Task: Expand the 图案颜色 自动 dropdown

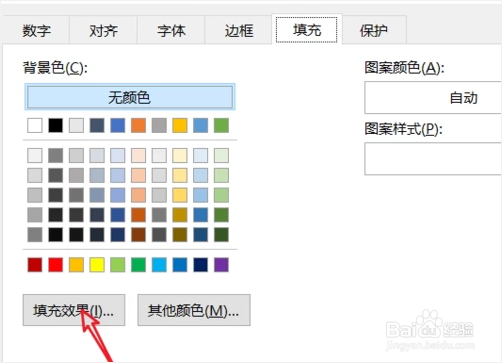Action: pyautogui.click(x=434, y=98)
